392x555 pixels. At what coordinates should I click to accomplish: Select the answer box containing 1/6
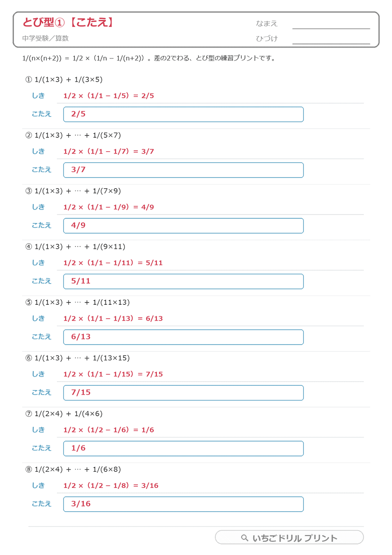click(x=184, y=449)
